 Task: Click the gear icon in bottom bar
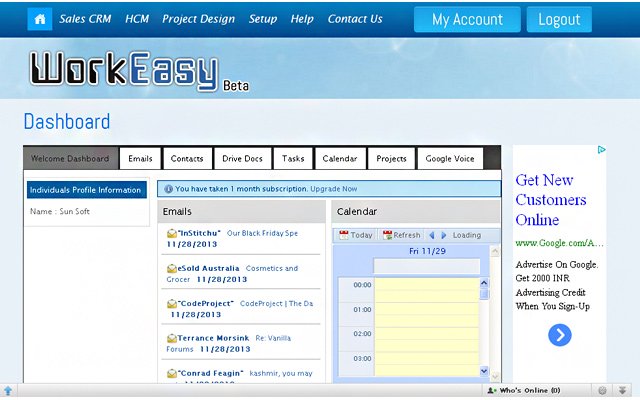tap(602, 391)
